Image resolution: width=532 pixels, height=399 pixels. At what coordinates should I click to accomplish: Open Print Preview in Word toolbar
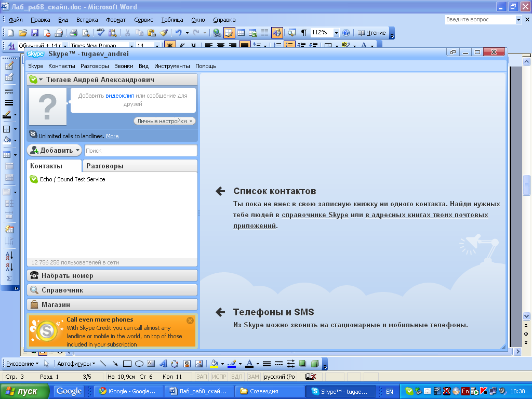coord(86,33)
